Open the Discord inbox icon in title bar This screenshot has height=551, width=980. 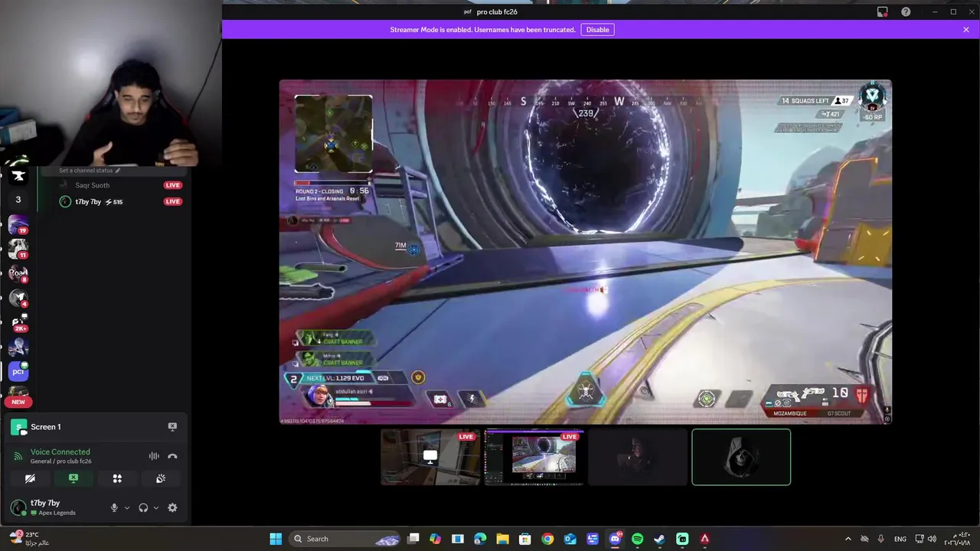click(x=882, y=11)
